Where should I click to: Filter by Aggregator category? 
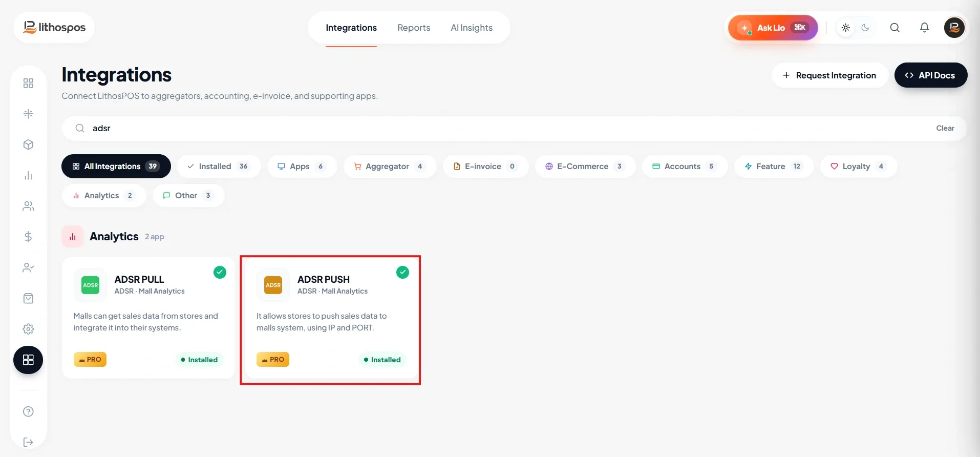coord(390,166)
